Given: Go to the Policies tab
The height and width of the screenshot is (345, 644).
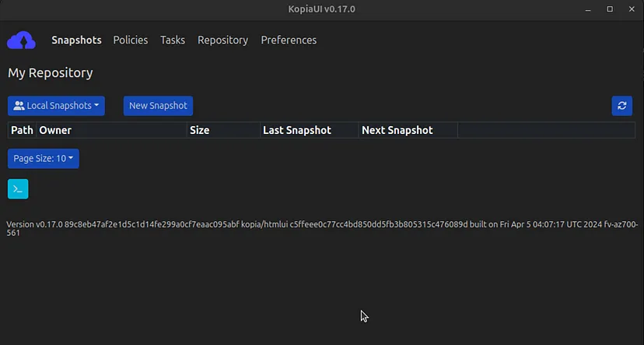Looking at the screenshot, I should pyautogui.click(x=130, y=40).
